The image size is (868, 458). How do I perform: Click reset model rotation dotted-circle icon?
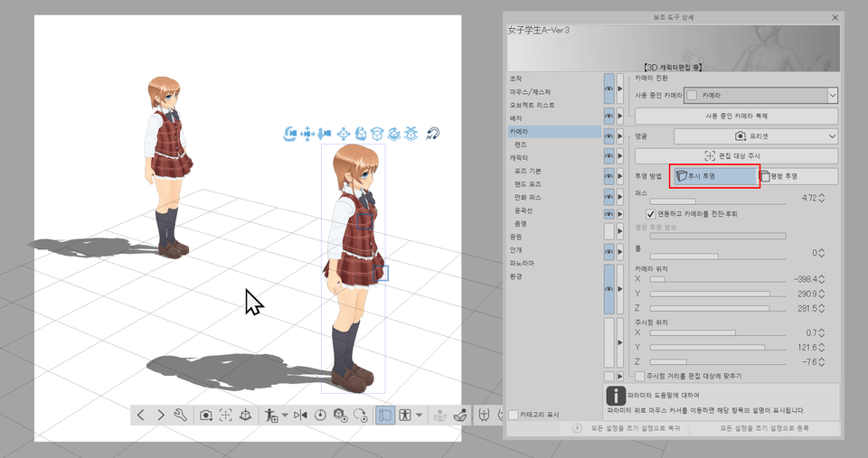click(361, 415)
